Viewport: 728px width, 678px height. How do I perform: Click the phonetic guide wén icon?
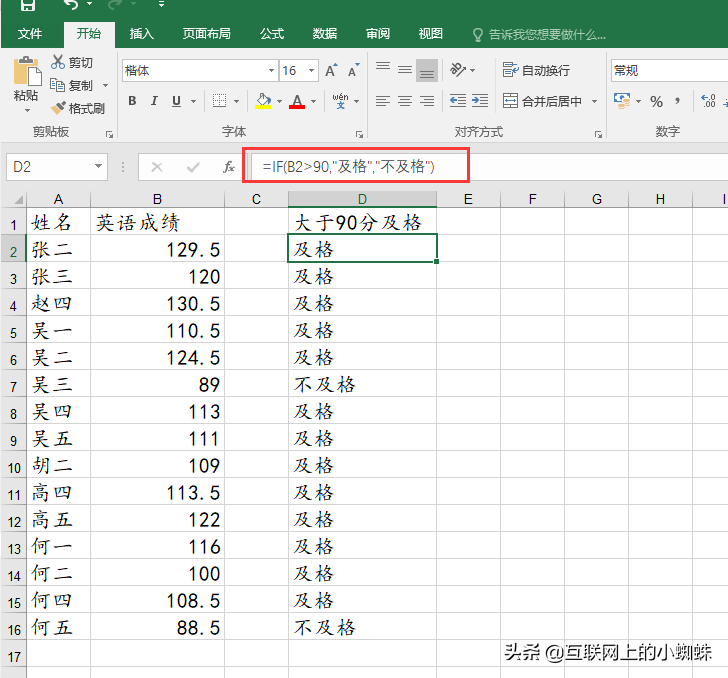point(340,101)
